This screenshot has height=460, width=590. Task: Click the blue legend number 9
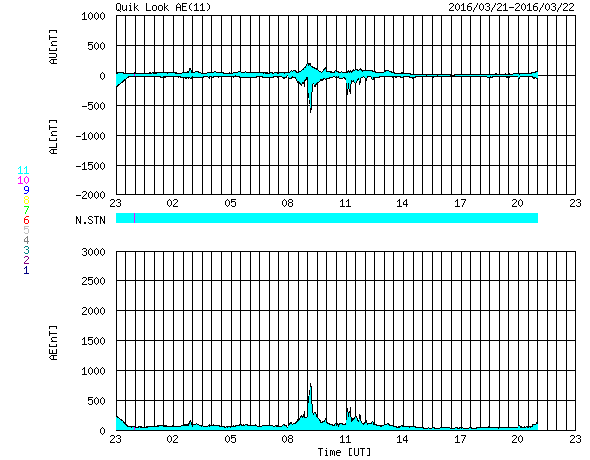[26, 190]
